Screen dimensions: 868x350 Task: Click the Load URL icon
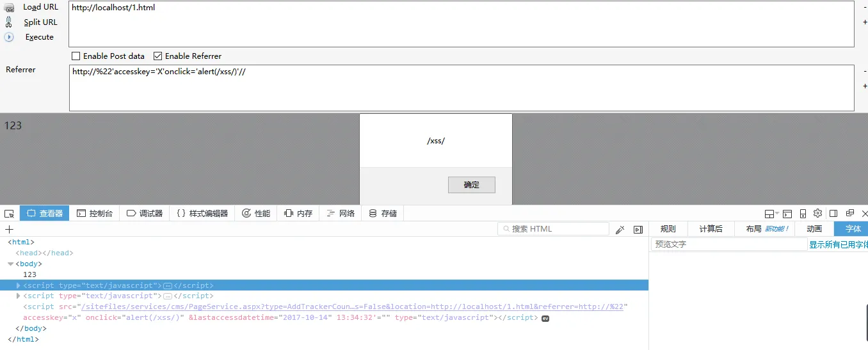(x=9, y=7)
